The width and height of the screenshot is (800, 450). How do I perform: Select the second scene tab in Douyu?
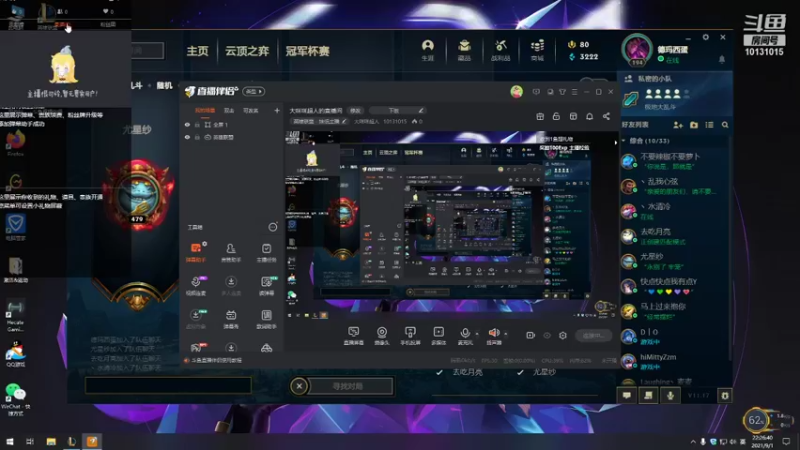(229, 110)
